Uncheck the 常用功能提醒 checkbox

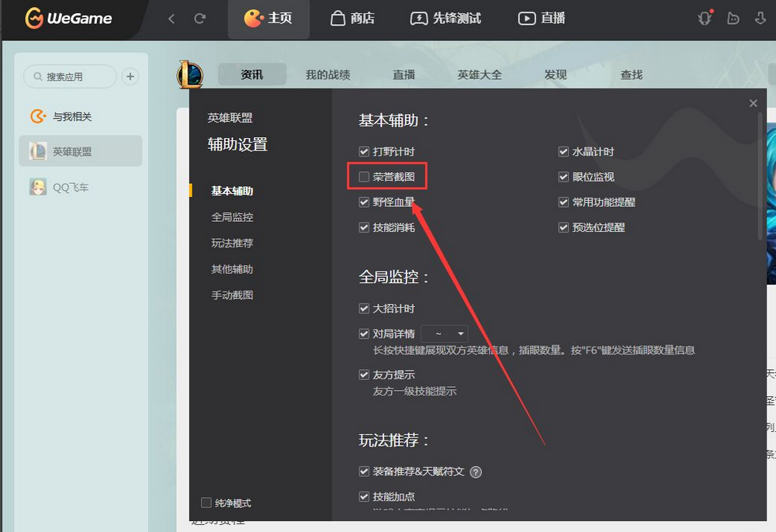[x=563, y=202]
